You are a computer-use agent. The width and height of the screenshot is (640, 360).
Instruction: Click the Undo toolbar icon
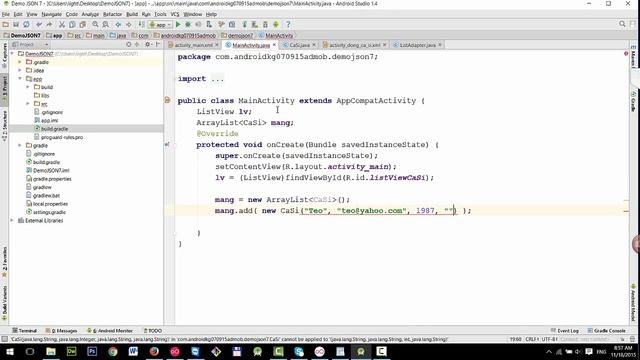point(39,24)
